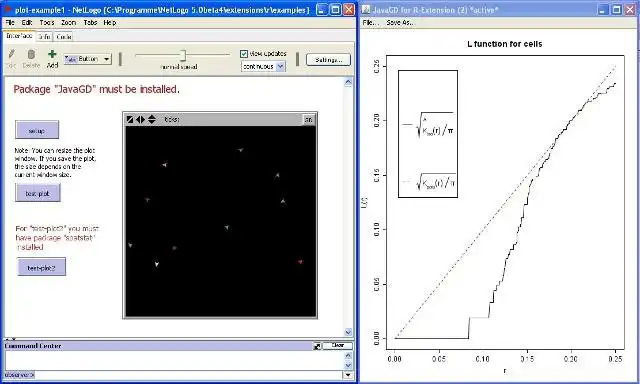Open NetLogo Tools menu
The image size is (640, 384).
(x=47, y=22)
